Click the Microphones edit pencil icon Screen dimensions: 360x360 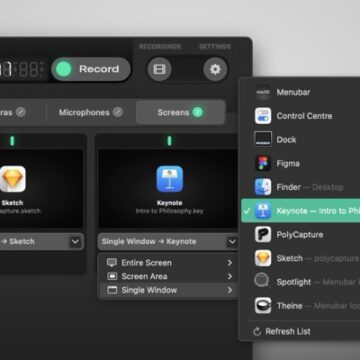[x=118, y=112]
